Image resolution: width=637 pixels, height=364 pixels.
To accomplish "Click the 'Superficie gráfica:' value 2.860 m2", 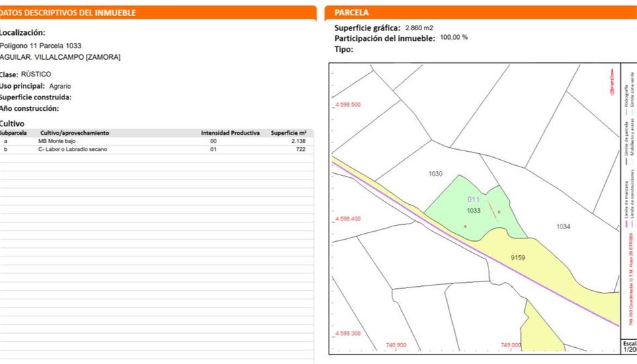I will tap(419, 28).
